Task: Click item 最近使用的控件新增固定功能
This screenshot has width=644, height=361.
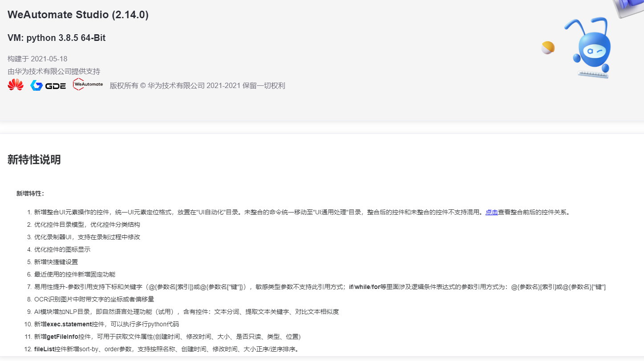Action: 75,274
